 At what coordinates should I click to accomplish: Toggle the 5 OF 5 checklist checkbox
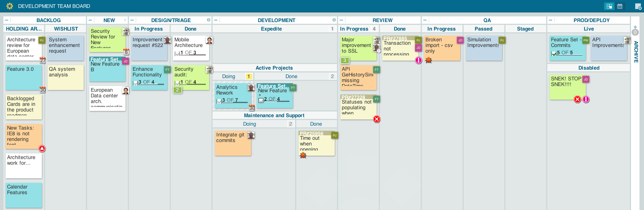point(554,53)
